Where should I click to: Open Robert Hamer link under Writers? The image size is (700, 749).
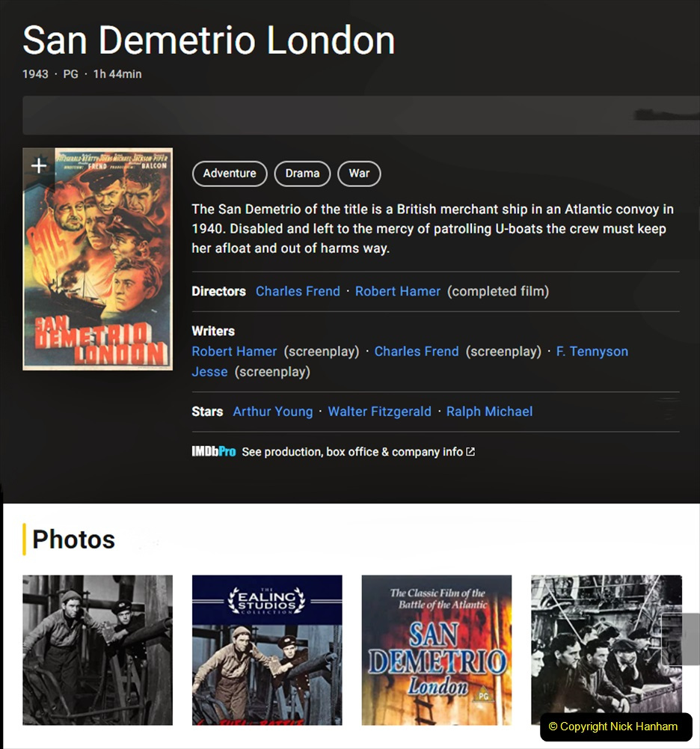[234, 352]
